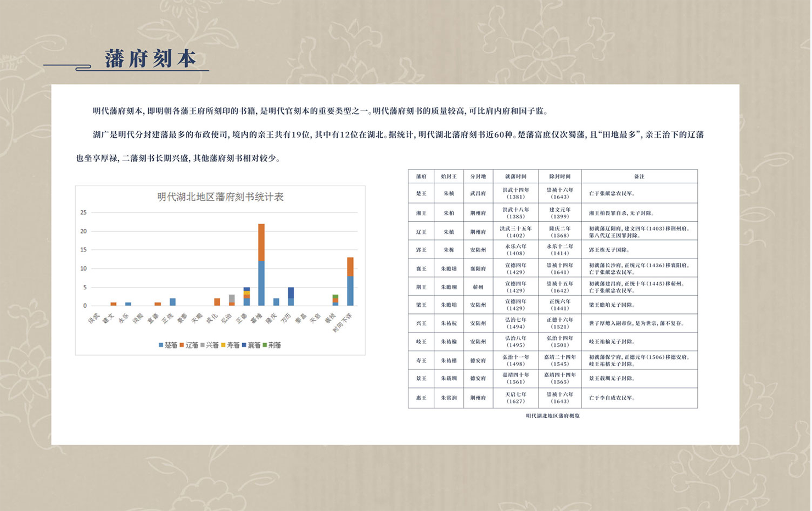Click the tallest bar for 嘉靖

[261, 265]
